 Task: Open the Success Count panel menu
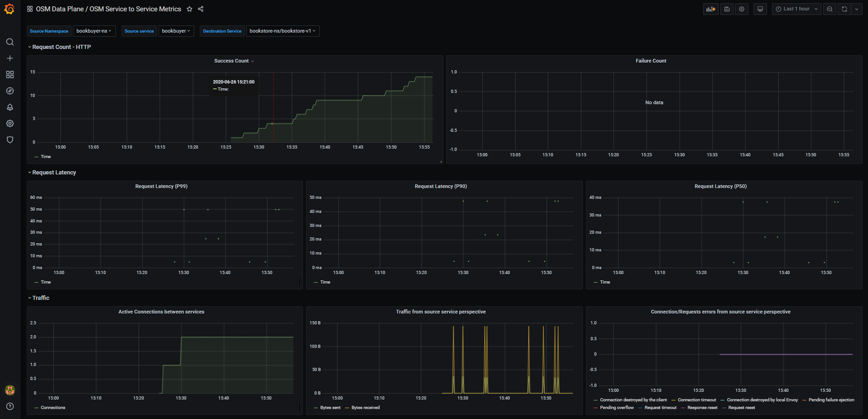click(x=234, y=61)
